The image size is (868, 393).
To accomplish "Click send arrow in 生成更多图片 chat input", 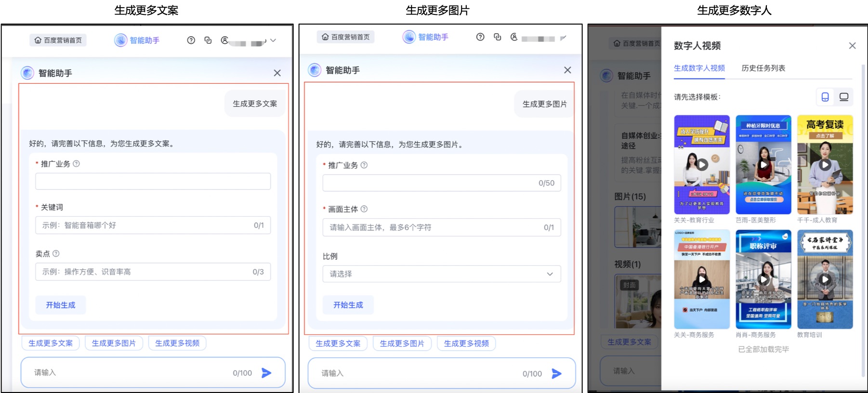I will pos(556,373).
